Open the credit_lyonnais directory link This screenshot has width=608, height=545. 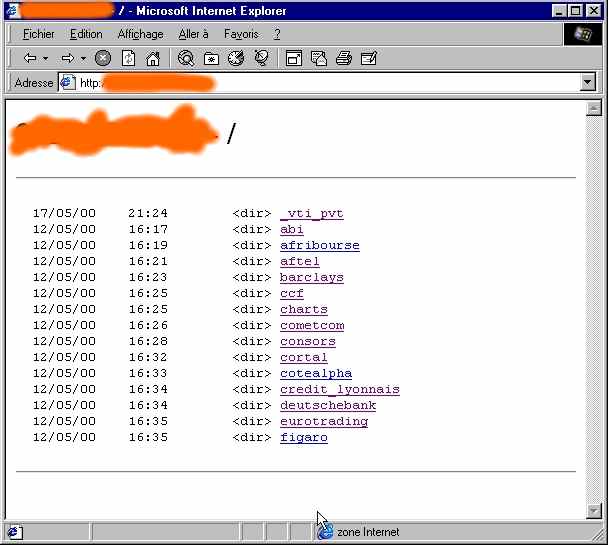click(340, 389)
